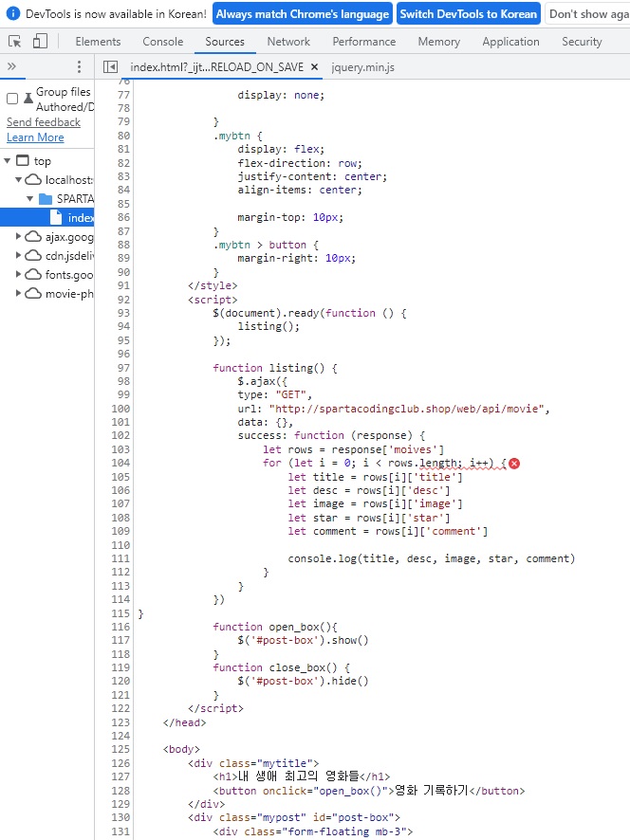Screen dimensions: 630x840
Task: Click the experimental flask icon beside Group files
Action: click(28, 98)
